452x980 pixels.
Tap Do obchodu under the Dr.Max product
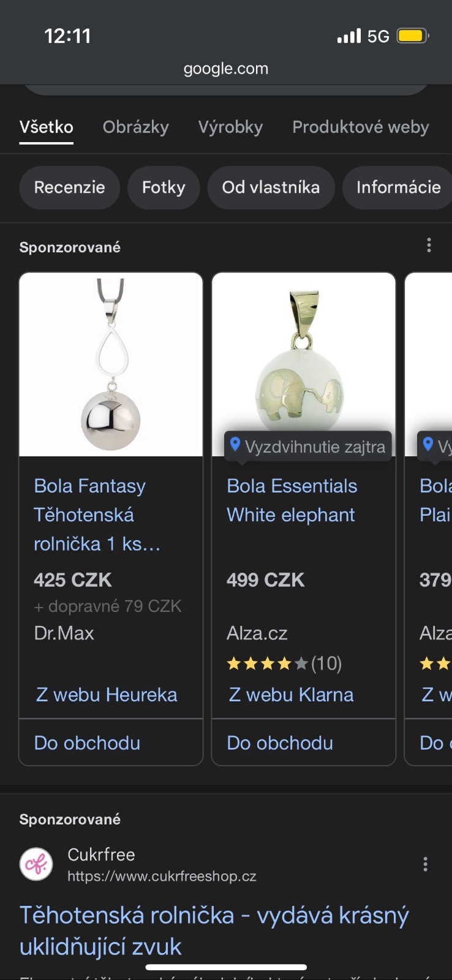(x=87, y=743)
